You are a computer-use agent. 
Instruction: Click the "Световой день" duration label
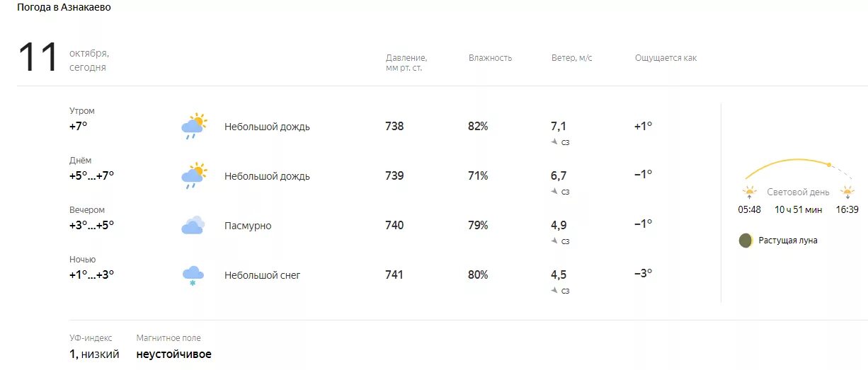click(x=798, y=192)
